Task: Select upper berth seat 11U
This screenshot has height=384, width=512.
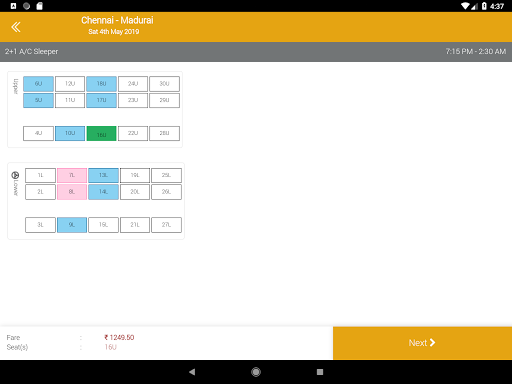Action: pos(70,100)
